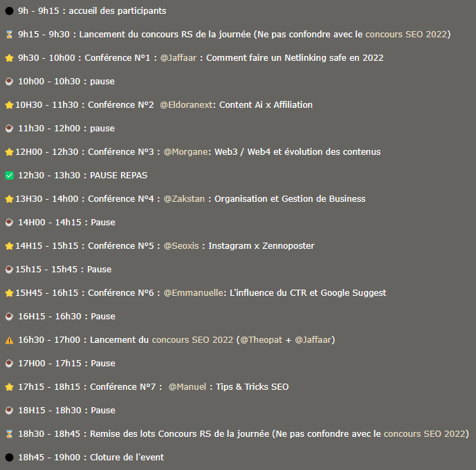Open the @Manuel mention link
Viewport: 476px width, 470px height.
click(x=187, y=387)
